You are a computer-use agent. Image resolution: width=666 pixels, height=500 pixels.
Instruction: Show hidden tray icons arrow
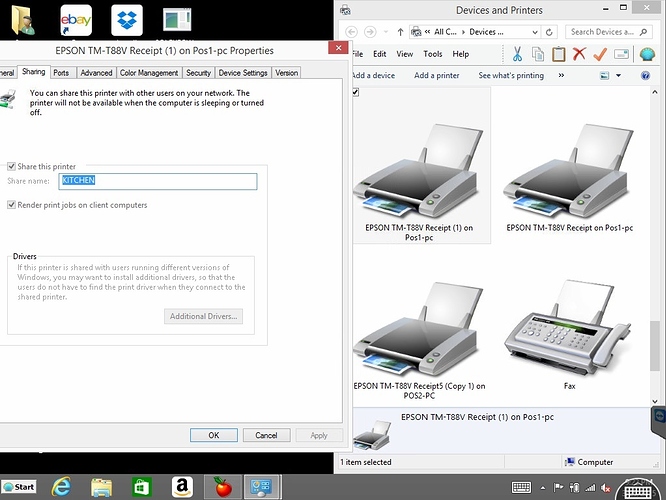(x=542, y=488)
